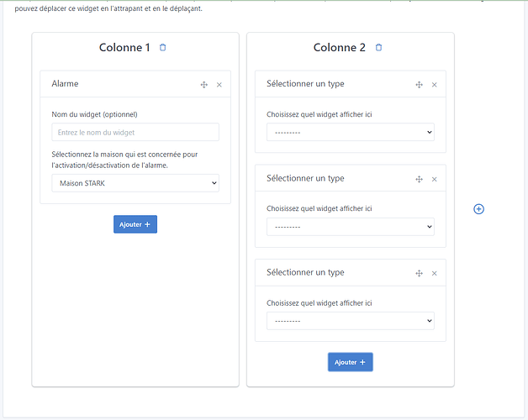This screenshot has width=528, height=420.
Task: Click move icon of middle Colonne 2 widget
Action: pos(419,179)
